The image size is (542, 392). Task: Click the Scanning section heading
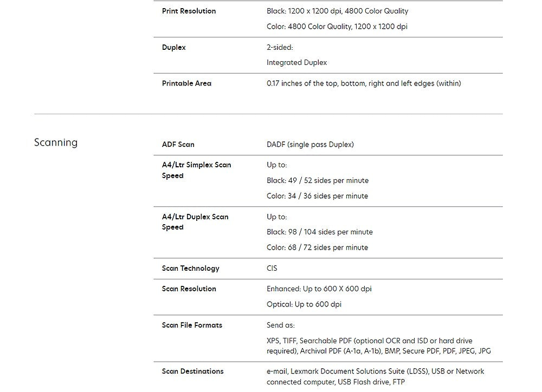coord(56,142)
